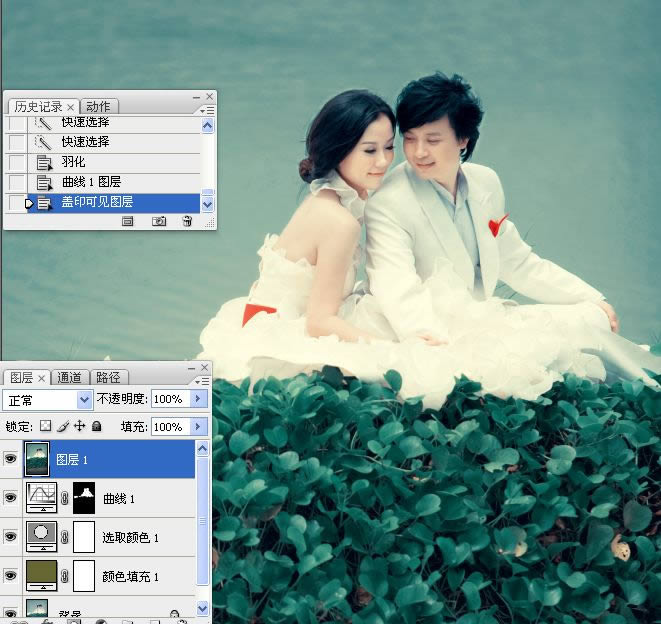Viewport: 661px width, 624px height.
Task: Click the lock position move icon
Action: [79, 426]
